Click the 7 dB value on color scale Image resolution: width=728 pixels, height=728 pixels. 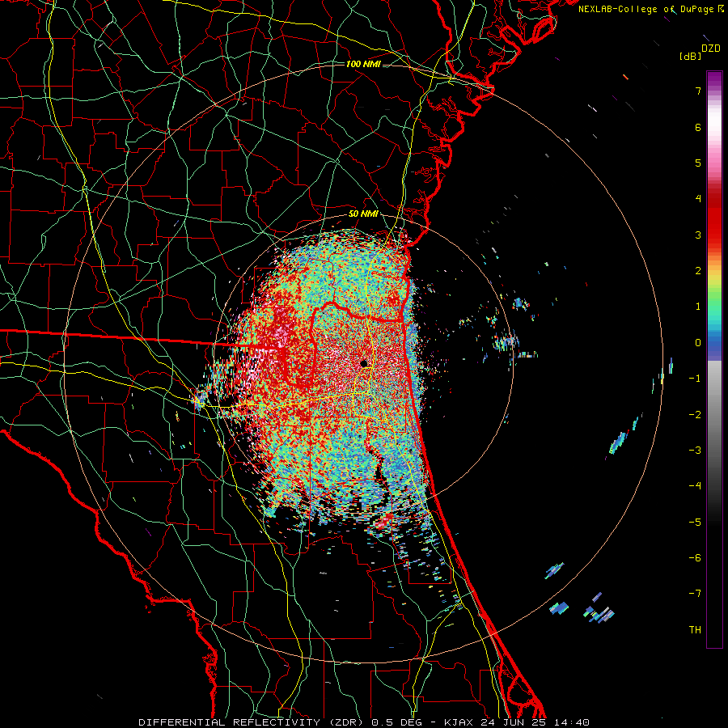coord(698,91)
